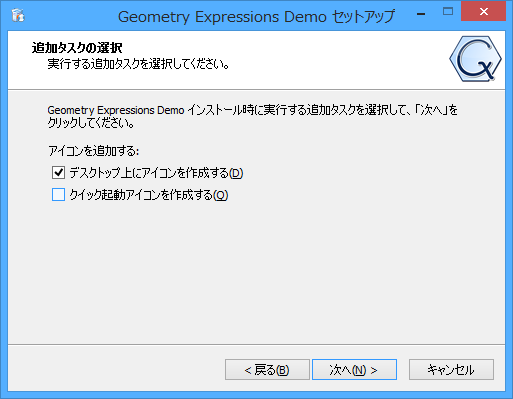513x399 pixels.
Task: Uncheck the desktop icon creation checkbox
Action: tap(58, 173)
